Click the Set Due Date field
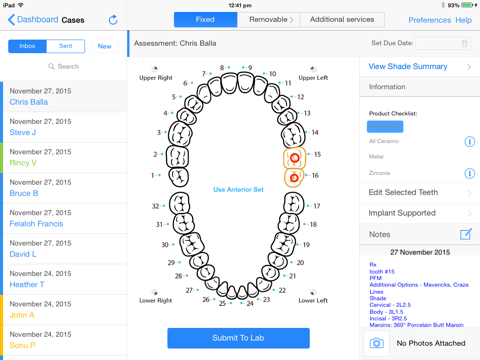The image size is (480, 360). click(x=443, y=43)
